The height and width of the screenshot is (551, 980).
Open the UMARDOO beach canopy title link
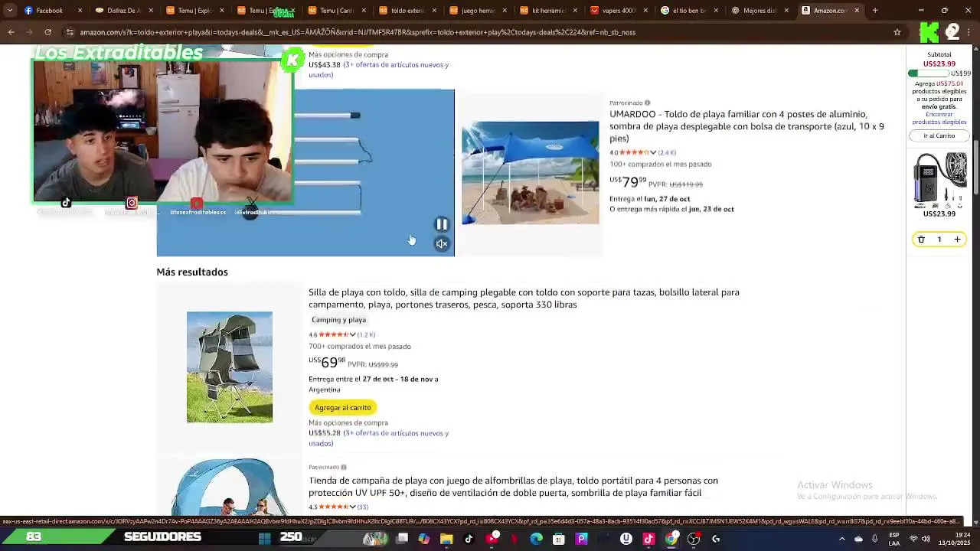[746, 126]
